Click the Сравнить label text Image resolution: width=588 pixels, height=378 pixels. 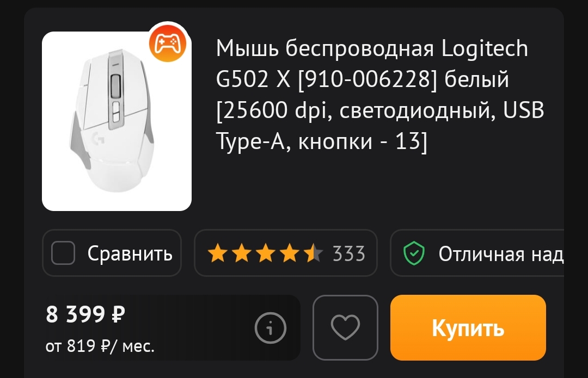(130, 253)
